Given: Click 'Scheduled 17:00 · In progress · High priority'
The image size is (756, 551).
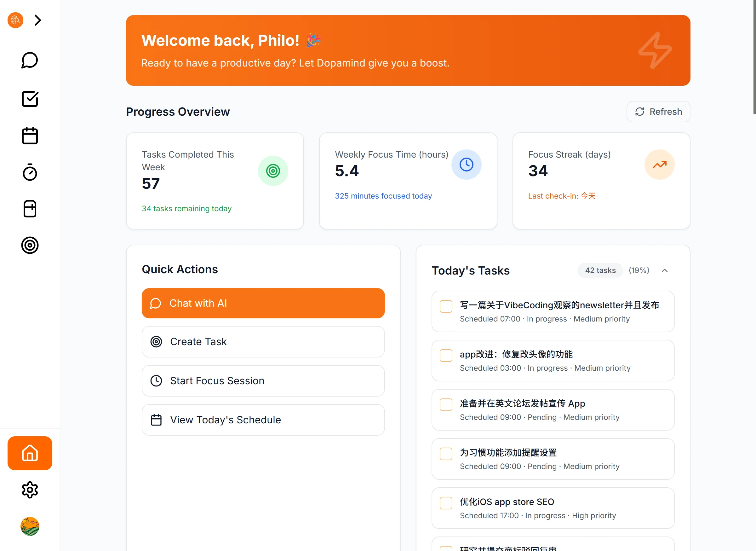Looking at the screenshot, I should 538,516.
